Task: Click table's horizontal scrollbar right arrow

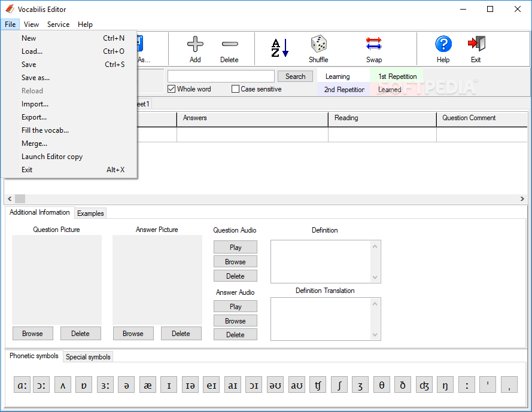Action: 522,199
